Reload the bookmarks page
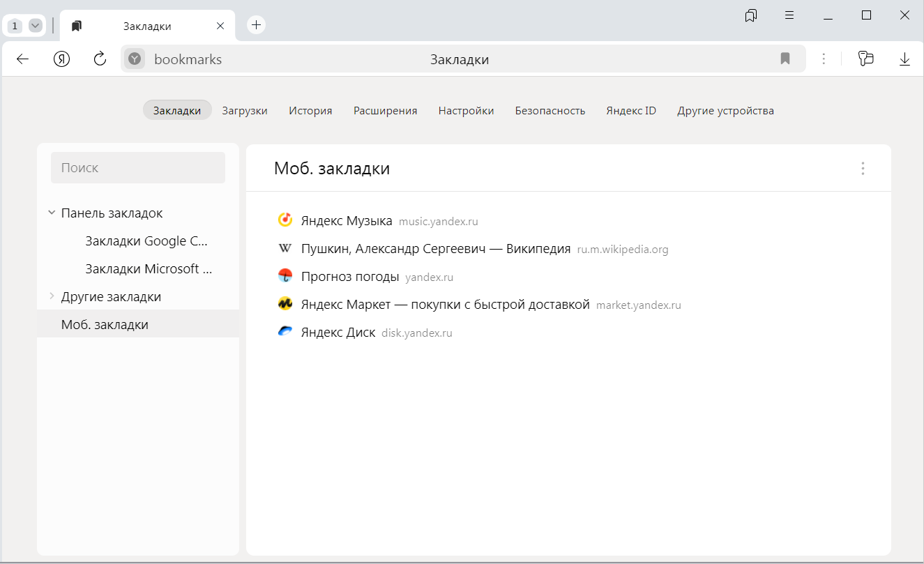924x564 pixels. [100, 59]
